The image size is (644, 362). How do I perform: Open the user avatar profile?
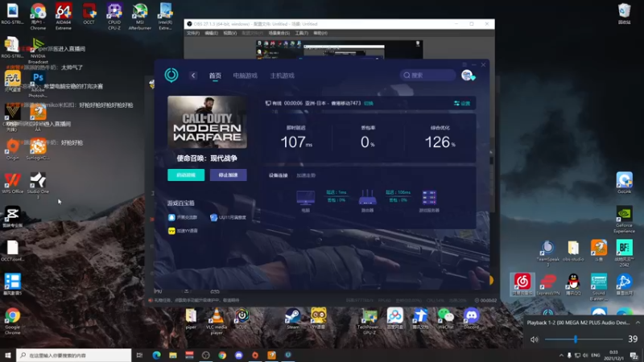click(467, 75)
